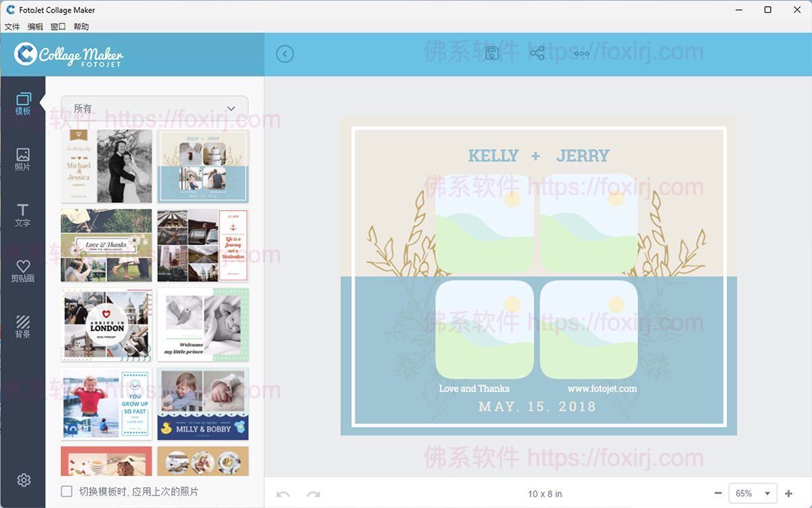This screenshot has height=508, width=812.
Task: Click the share icon in the toolbar
Action: click(537, 52)
